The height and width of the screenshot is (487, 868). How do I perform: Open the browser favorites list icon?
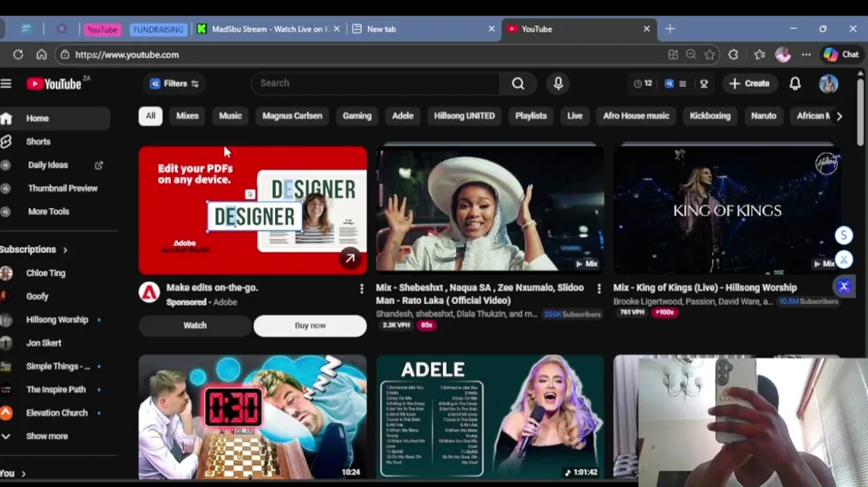[760, 55]
